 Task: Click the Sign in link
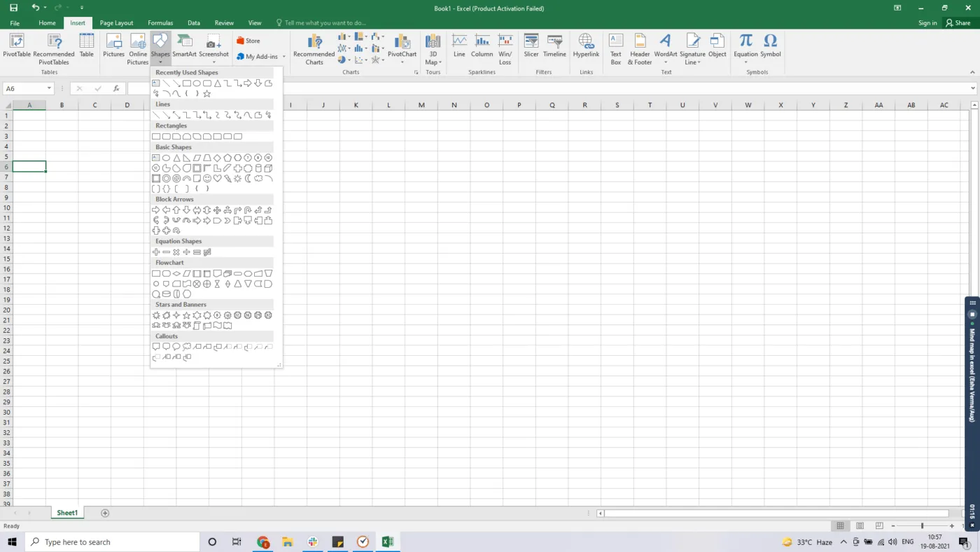coord(927,22)
